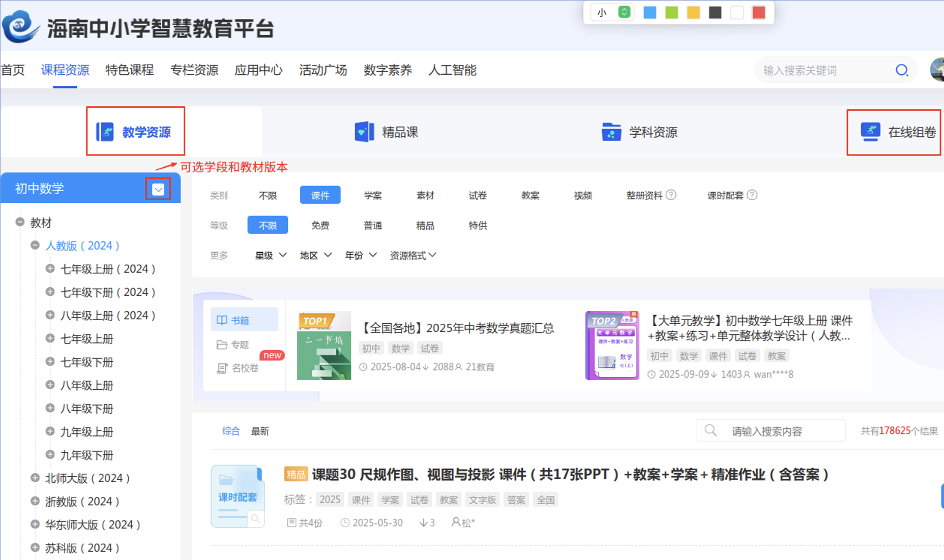Select the 免费 level filter
The image size is (944, 560).
pos(320,225)
